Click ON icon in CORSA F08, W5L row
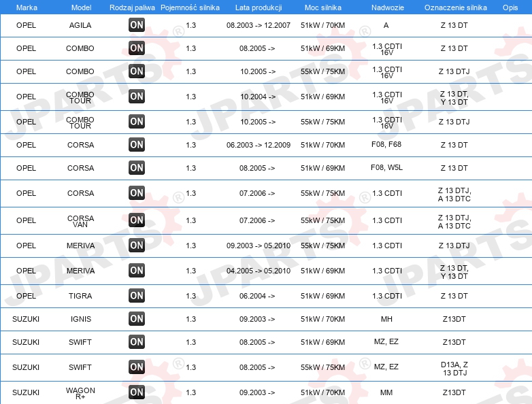The width and height of the screenshot is (532, 404). pos(137,167)
